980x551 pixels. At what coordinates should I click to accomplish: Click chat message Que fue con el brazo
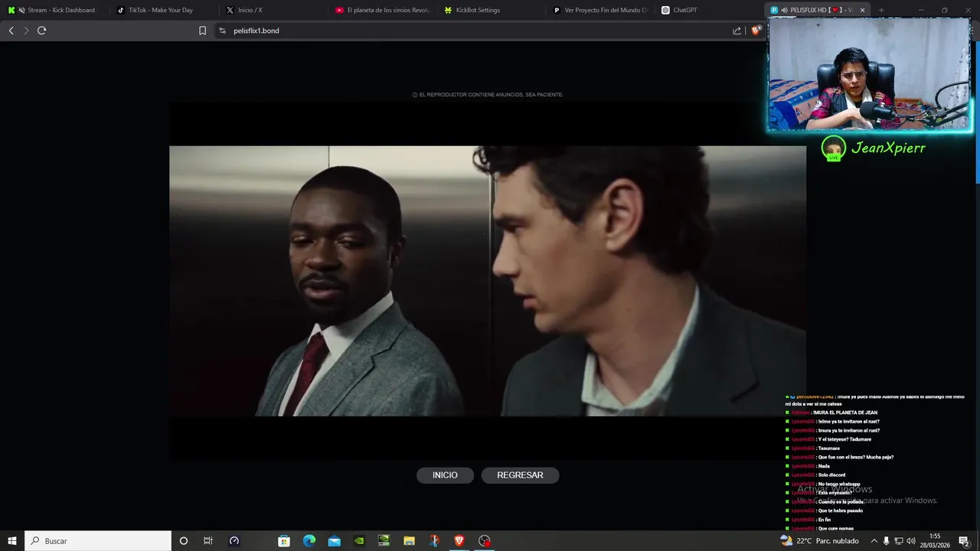tap(856, 457)
